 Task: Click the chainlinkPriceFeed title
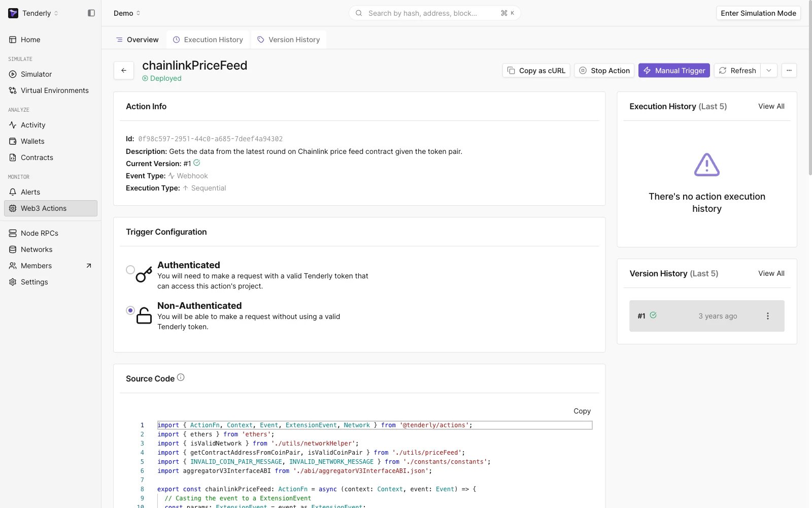(x=194, y=66)
